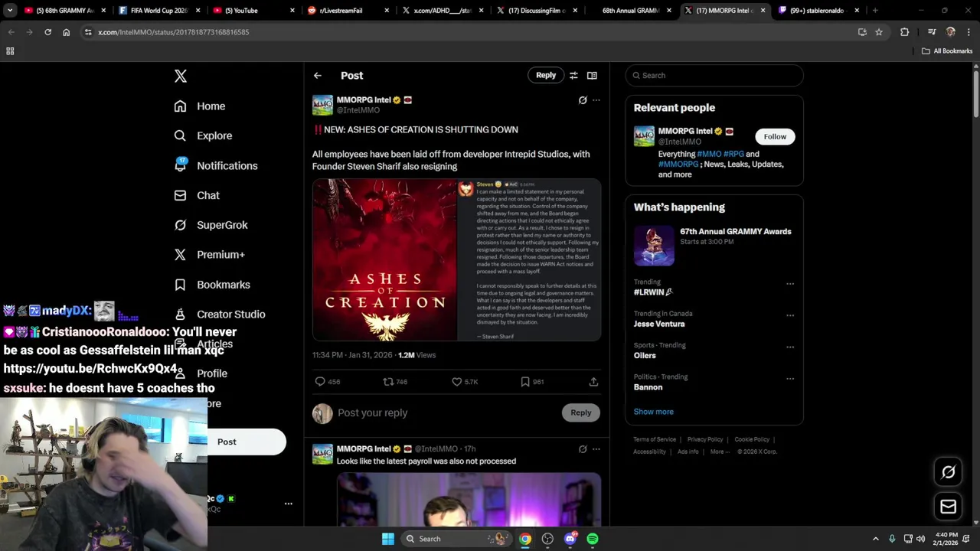The width and height of the screenshot is (980, 551).
Task: Click Grok icon on payroll reply post
Action: coord(583,449)
